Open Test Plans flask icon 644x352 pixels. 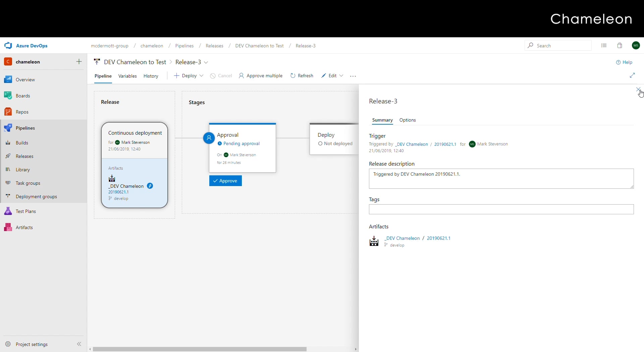click(x=8, y=211)
